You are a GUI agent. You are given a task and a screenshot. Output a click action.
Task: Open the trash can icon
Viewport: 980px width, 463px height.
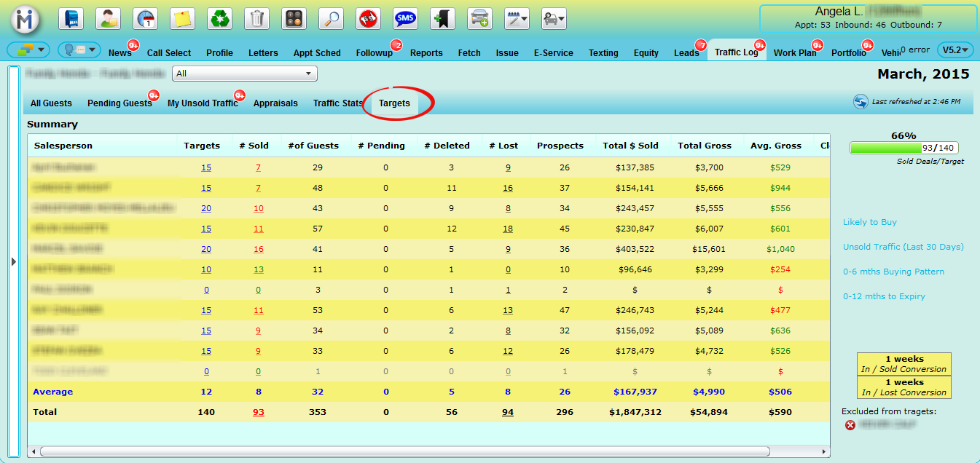point(256,18)
